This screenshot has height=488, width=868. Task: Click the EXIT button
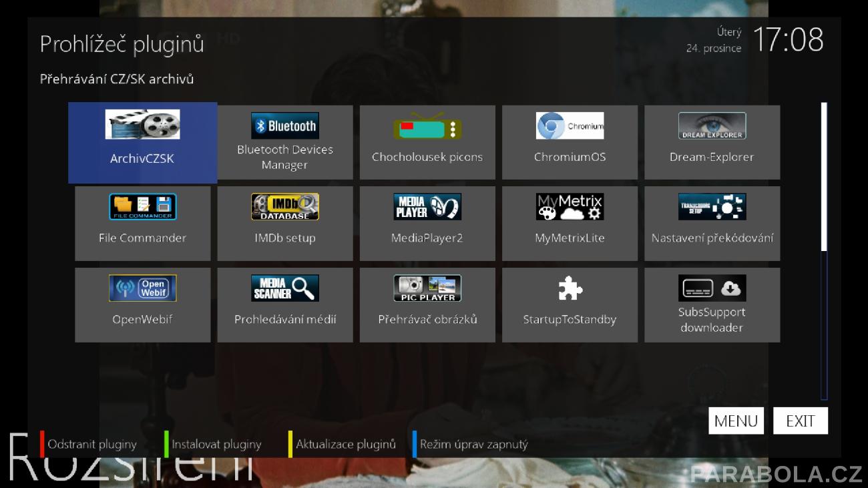coord(801,421)
